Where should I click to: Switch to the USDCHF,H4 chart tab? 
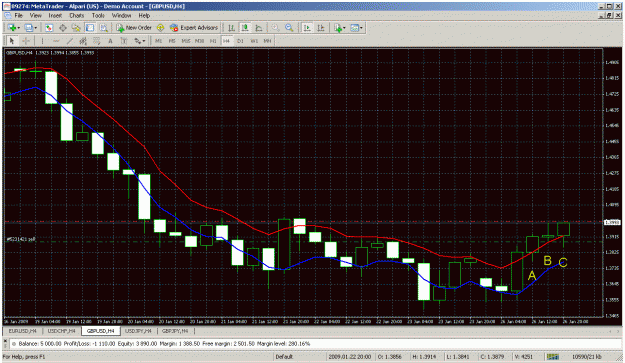[61, 331]
